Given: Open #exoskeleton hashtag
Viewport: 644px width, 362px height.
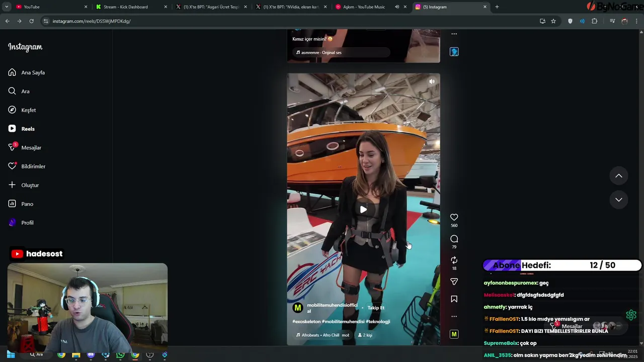Looking at the screenshot, I should coord(306,322).
